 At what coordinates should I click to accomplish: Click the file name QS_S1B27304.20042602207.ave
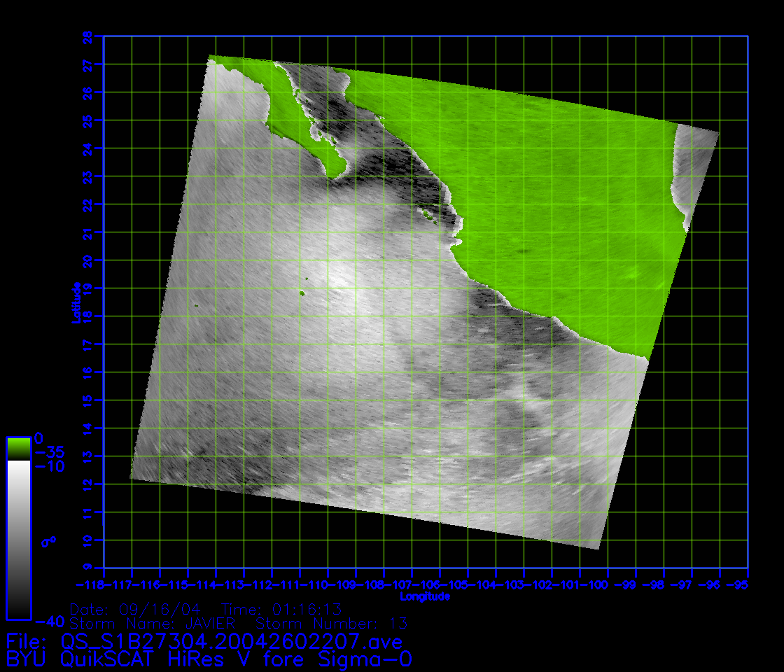[x=231, y=640]
